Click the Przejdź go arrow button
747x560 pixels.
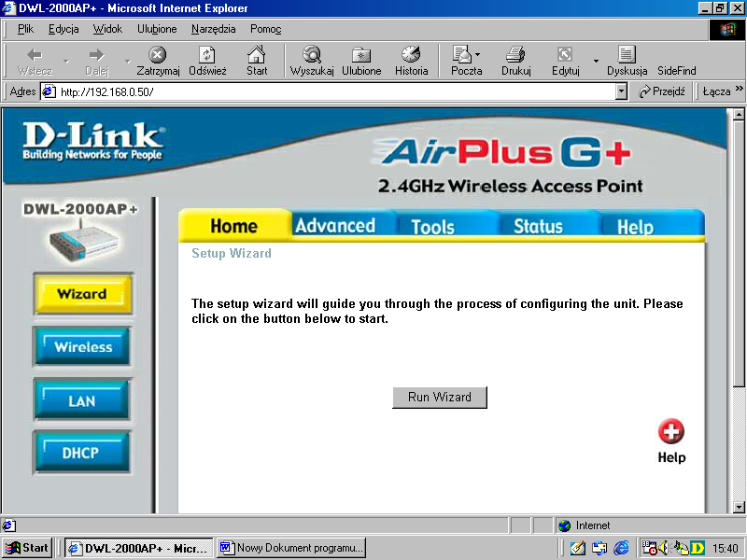click(x=662, y=91)
